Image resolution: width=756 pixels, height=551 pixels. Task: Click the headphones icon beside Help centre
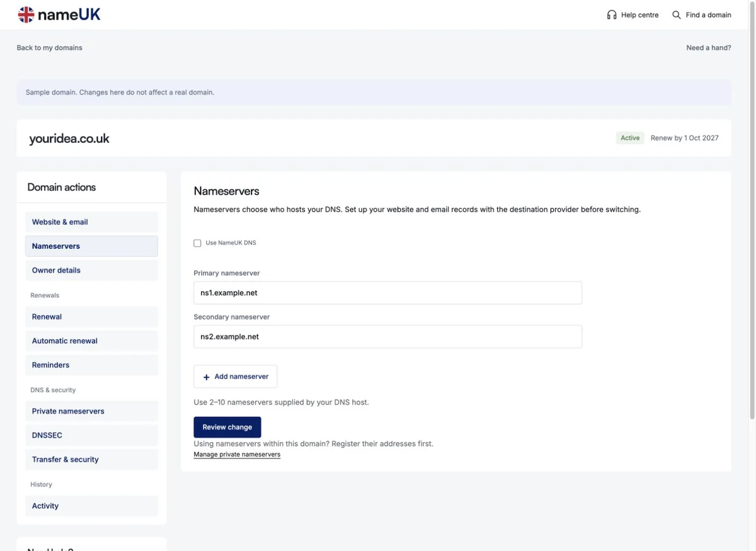point(612,14)
